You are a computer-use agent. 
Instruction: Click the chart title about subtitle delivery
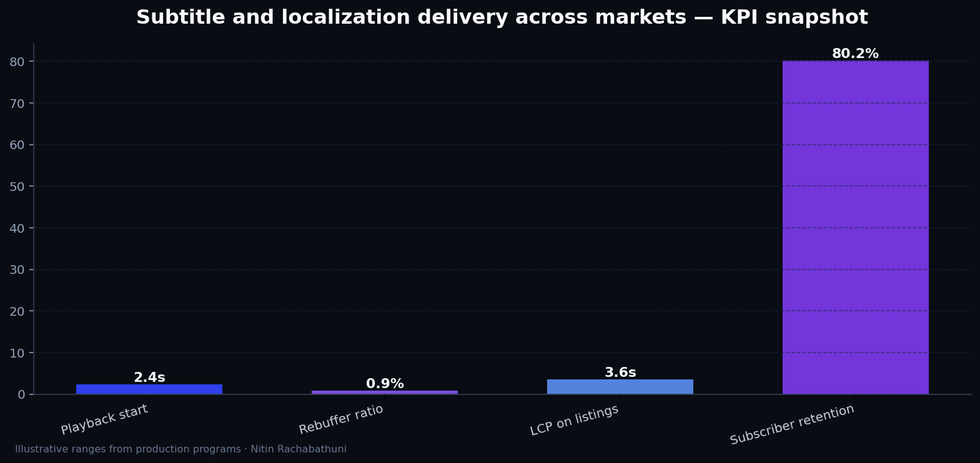click(502, 17)
